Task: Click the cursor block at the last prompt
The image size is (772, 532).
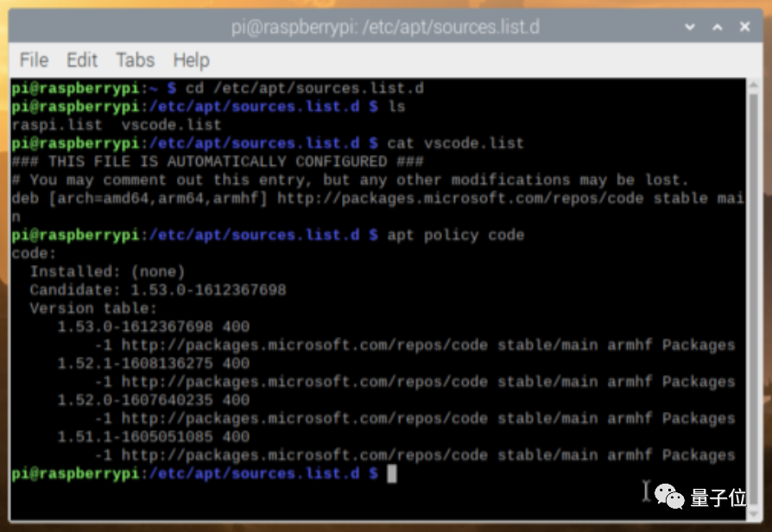Action: 391,474
